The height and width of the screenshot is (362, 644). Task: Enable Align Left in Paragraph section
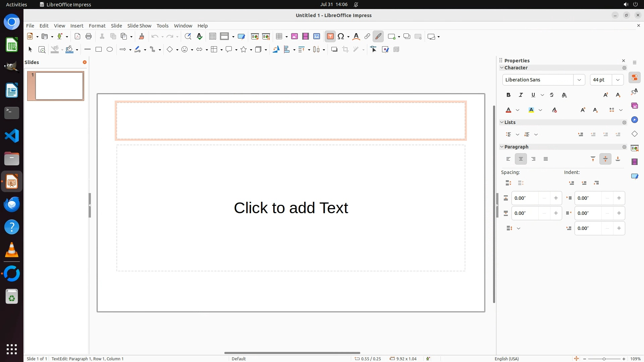508,159
